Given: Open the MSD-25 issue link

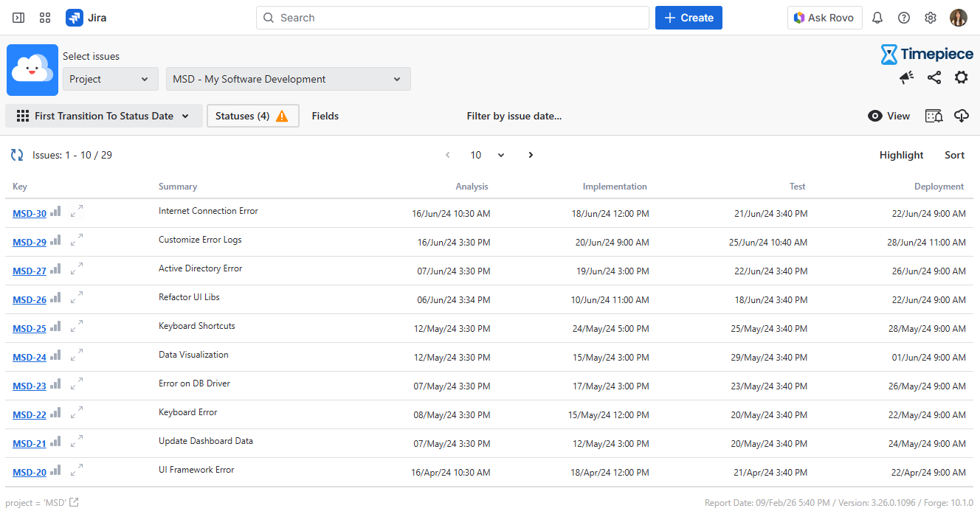Looking at the screenshot, I should pyautogui.click(x=30, y=329).
